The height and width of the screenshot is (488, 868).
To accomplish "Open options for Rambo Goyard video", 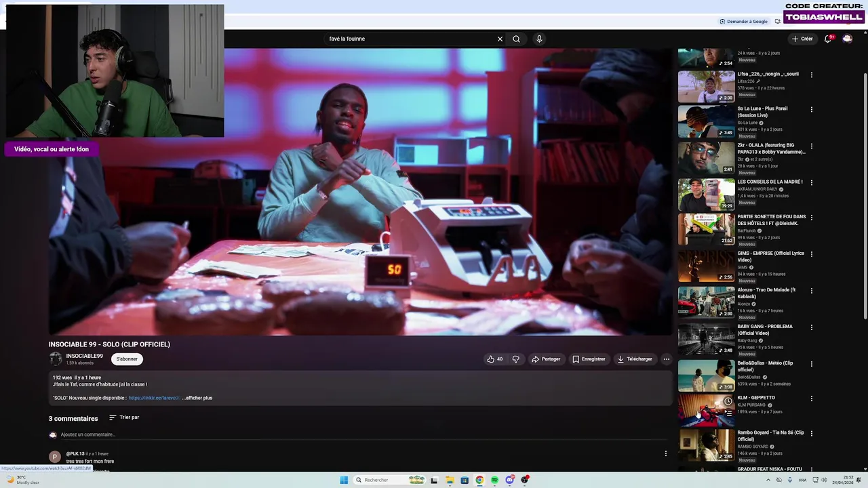I will point(811,434).
